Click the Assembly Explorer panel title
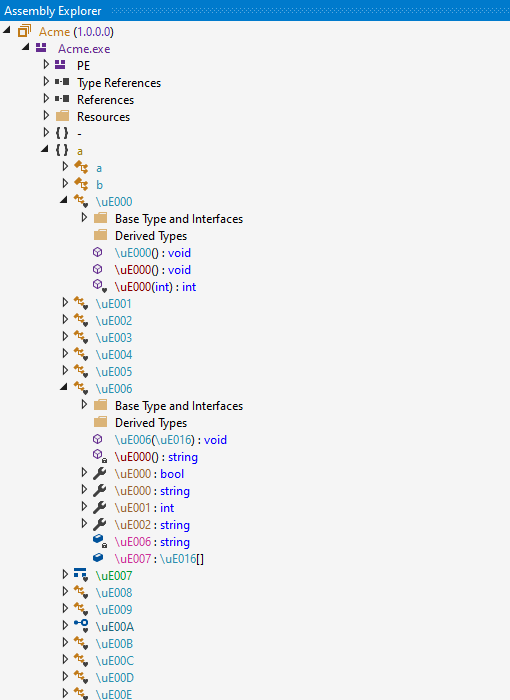Screen dimensions: 510x700 click(53, 11)
